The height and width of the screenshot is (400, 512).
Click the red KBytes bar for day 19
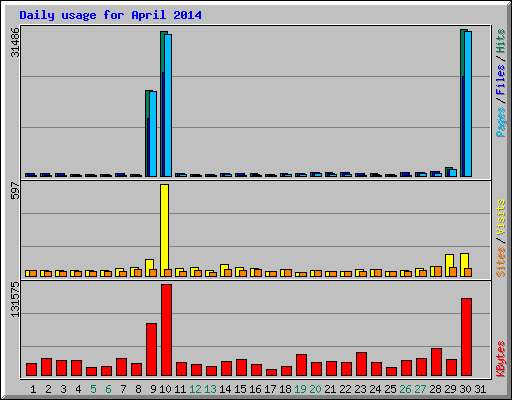[x=301, y=365]
